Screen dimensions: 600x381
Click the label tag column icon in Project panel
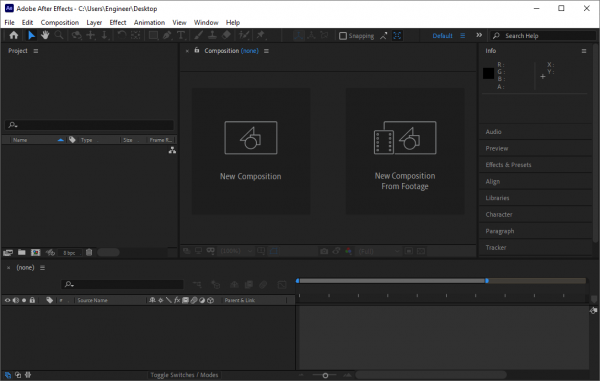click(72, 140)
